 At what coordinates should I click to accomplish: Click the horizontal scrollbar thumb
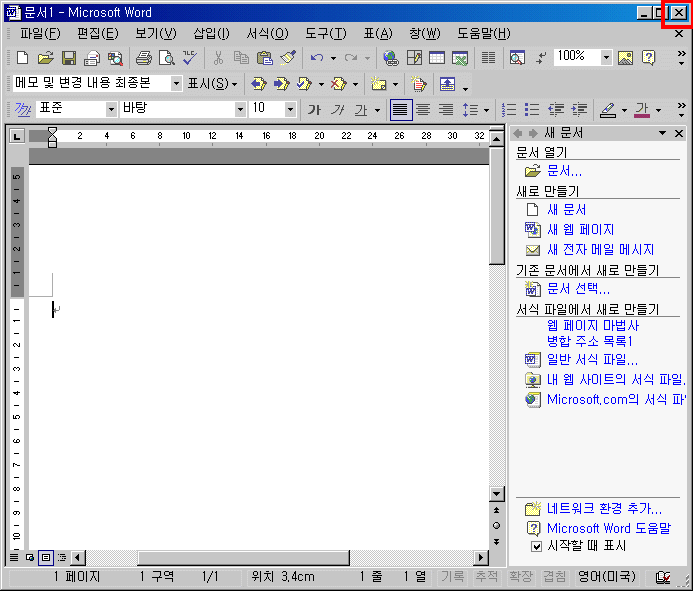point(244,558)
